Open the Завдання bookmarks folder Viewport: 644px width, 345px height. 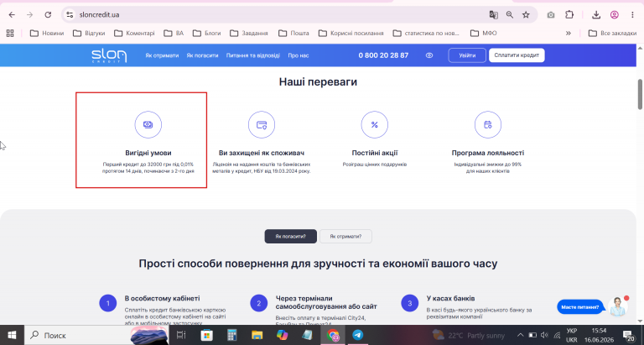[249, 33]
